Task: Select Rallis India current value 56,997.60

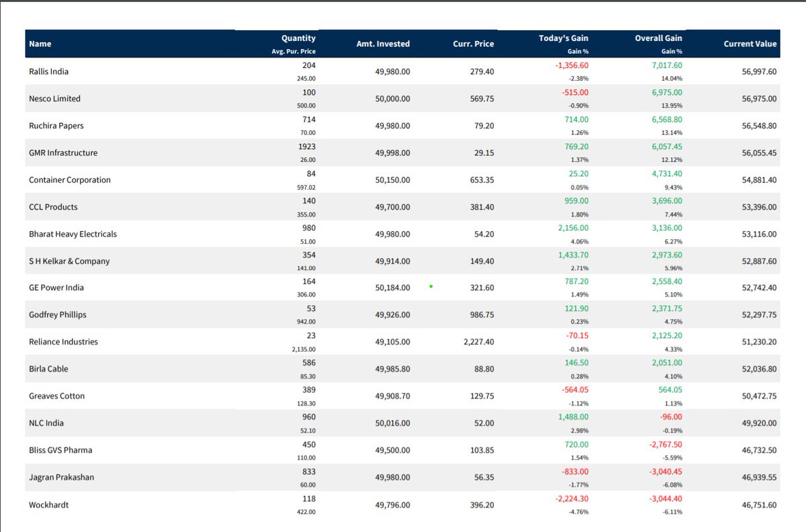Action: coord(759,71)
